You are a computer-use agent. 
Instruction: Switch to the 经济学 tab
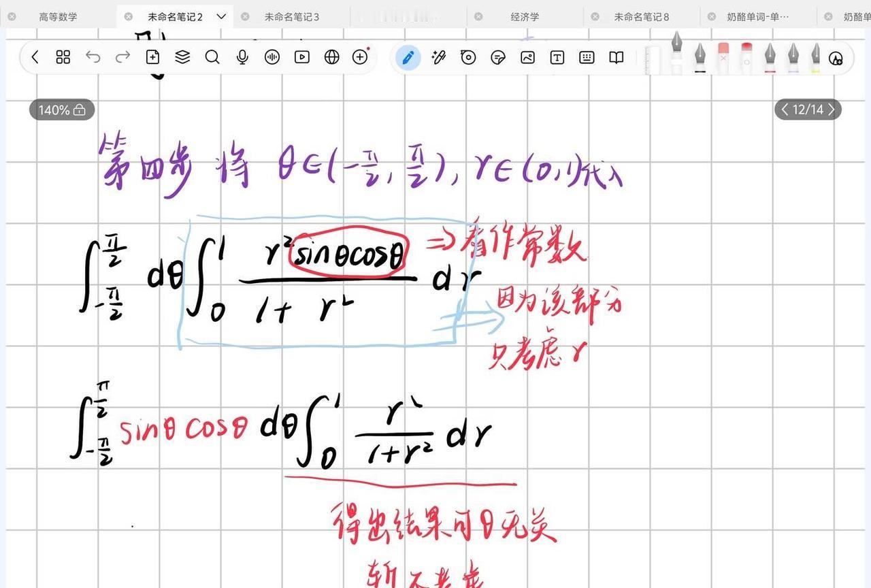click(525, 16)
